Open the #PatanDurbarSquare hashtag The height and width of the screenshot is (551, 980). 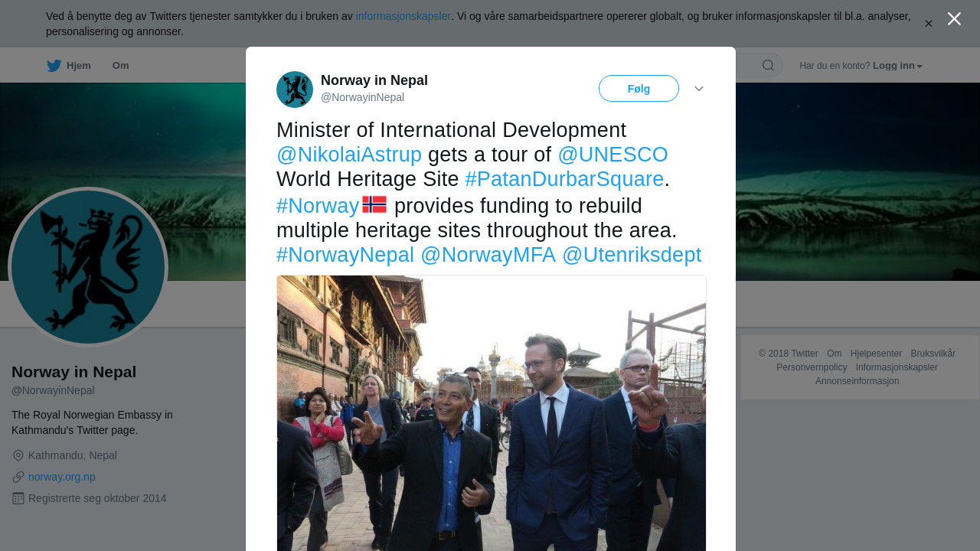pyautogui.click(x=564, y=179)
